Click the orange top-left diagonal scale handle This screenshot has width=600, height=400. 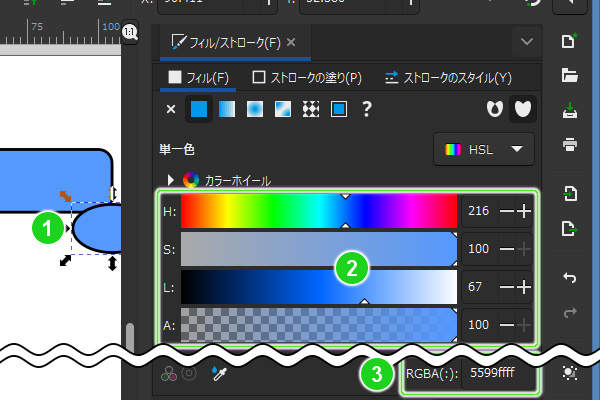pyautogui.click(x=65, y=196)
